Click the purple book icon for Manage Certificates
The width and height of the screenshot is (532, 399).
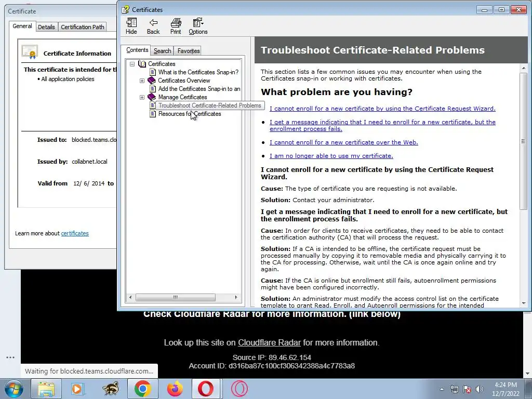pyautogui.click(x=152, y=97)
